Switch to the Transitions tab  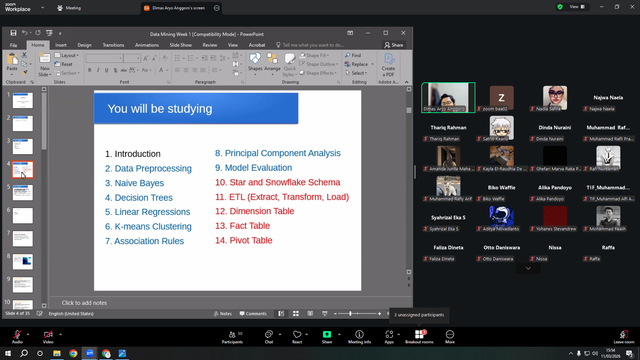click(x=113, y=45)
